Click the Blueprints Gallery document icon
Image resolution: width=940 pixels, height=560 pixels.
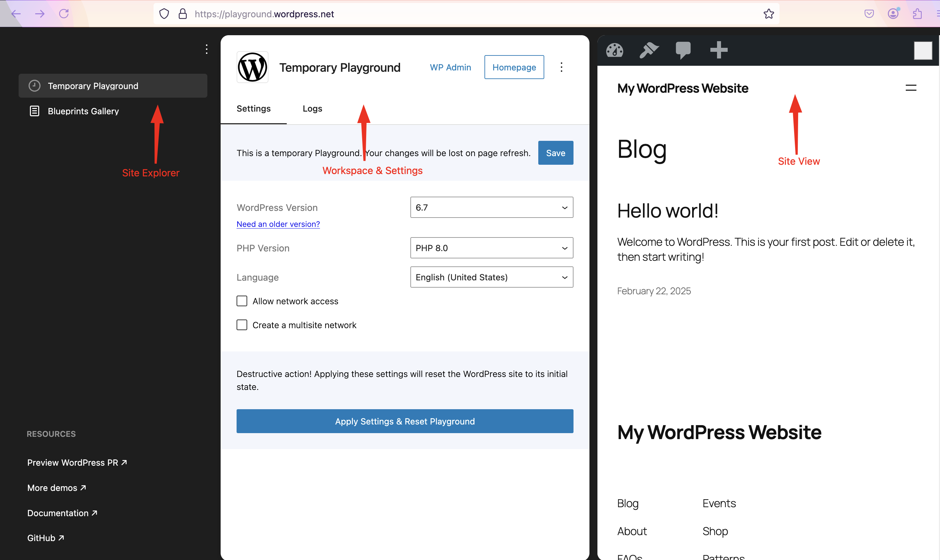coord(34,111)
